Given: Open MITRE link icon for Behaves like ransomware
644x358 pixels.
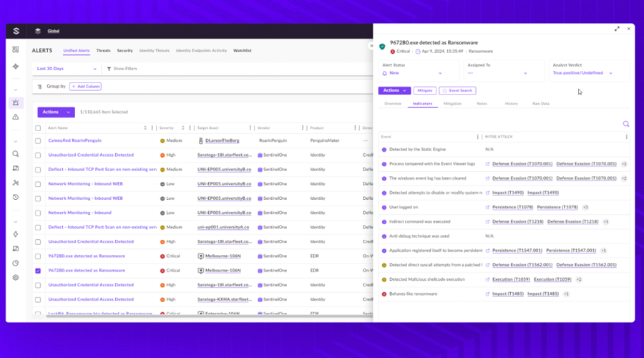Looking at the screenshot, I should click(487, 294).
